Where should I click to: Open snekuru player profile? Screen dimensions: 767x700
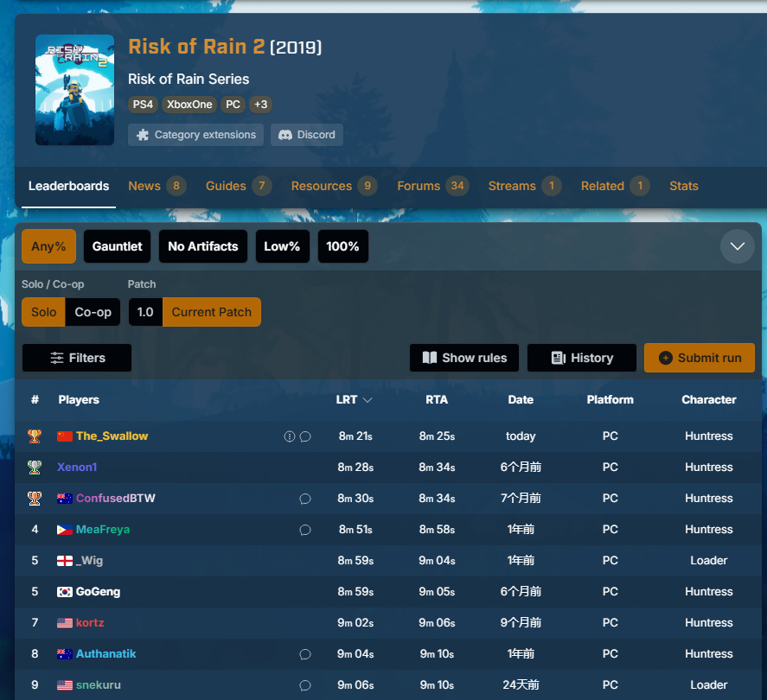tap(99, 685)
